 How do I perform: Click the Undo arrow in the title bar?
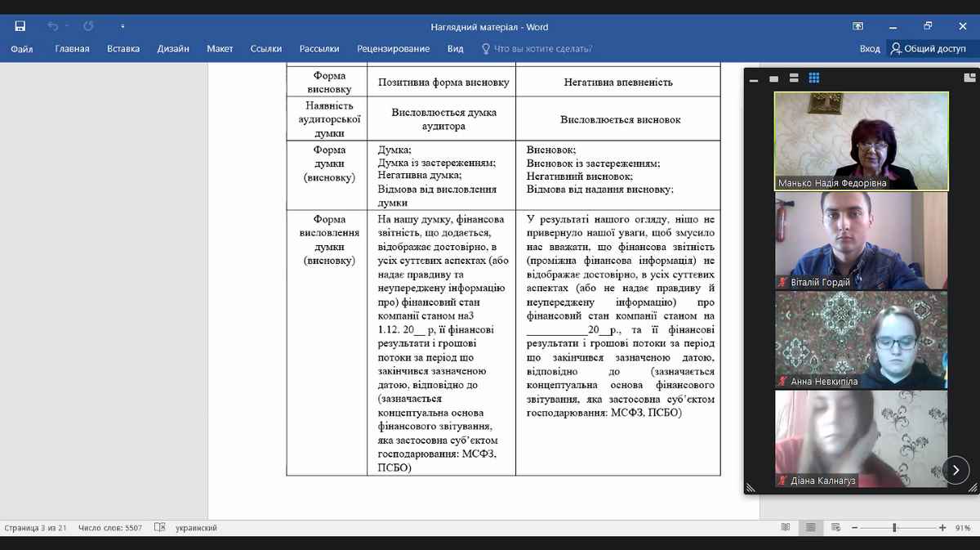(x=53, y=26)
